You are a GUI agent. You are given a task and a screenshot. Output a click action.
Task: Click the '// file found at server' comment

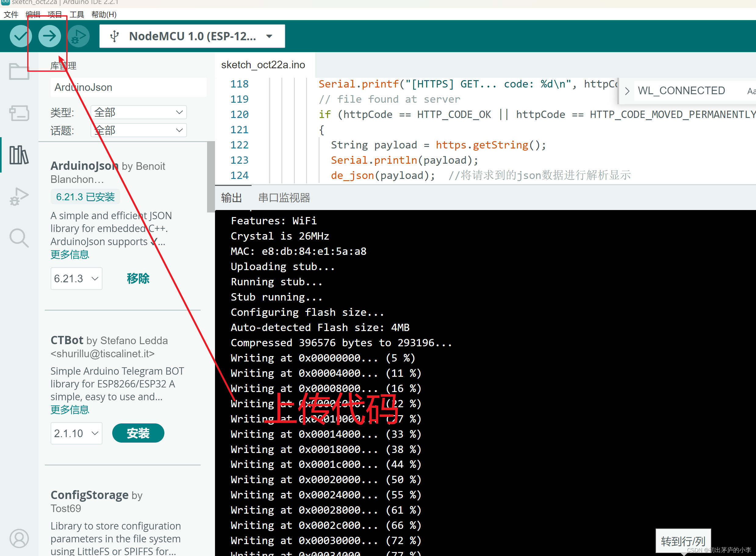pyautogui.click(x=389, y=99)
